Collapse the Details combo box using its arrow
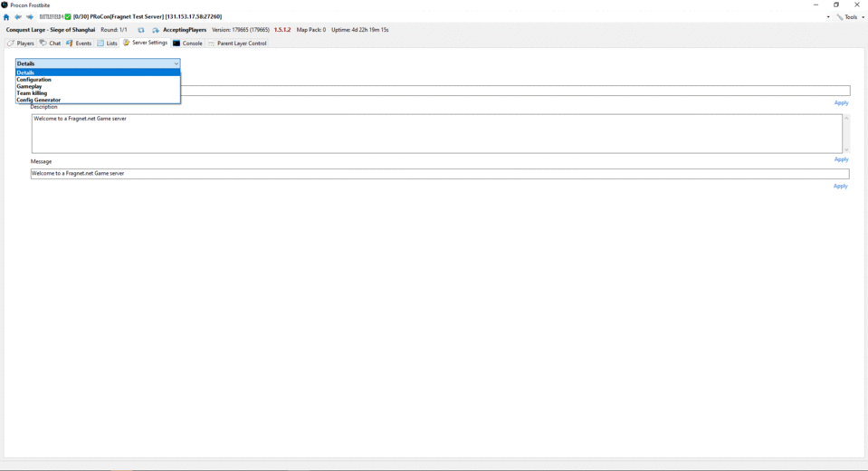The image size is (868, 471). click(176, 63)
